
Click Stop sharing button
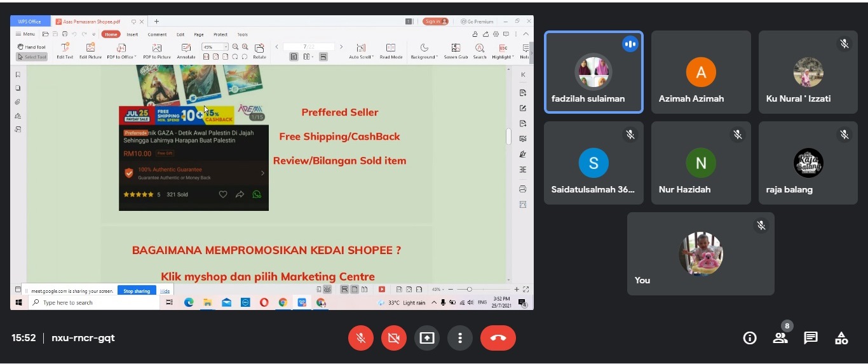[137, 291]
